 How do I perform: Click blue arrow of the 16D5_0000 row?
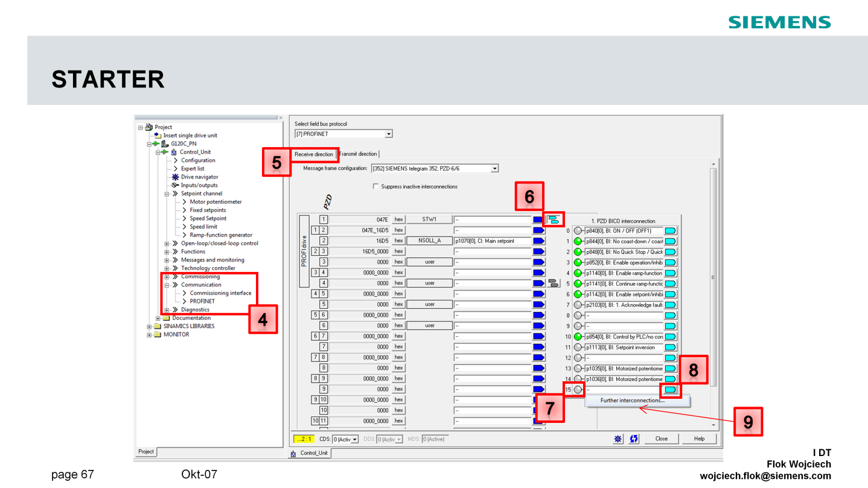click(538, 252)
